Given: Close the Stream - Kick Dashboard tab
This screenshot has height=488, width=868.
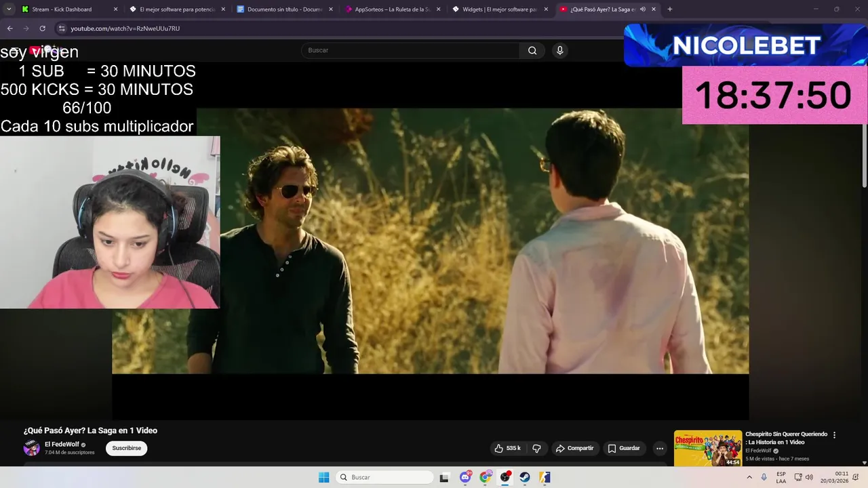Looking at the screenshot, I should [x=115, y=9].
